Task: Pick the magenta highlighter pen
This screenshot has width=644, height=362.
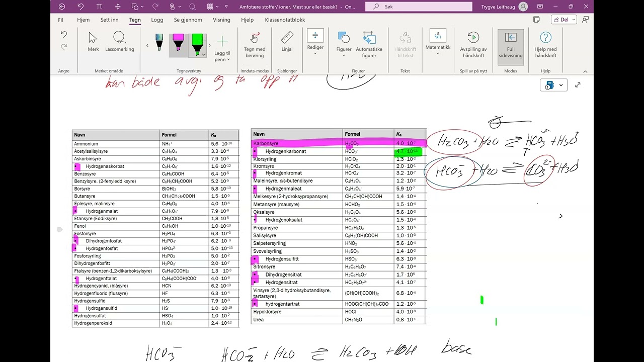Action: [177, 43]
